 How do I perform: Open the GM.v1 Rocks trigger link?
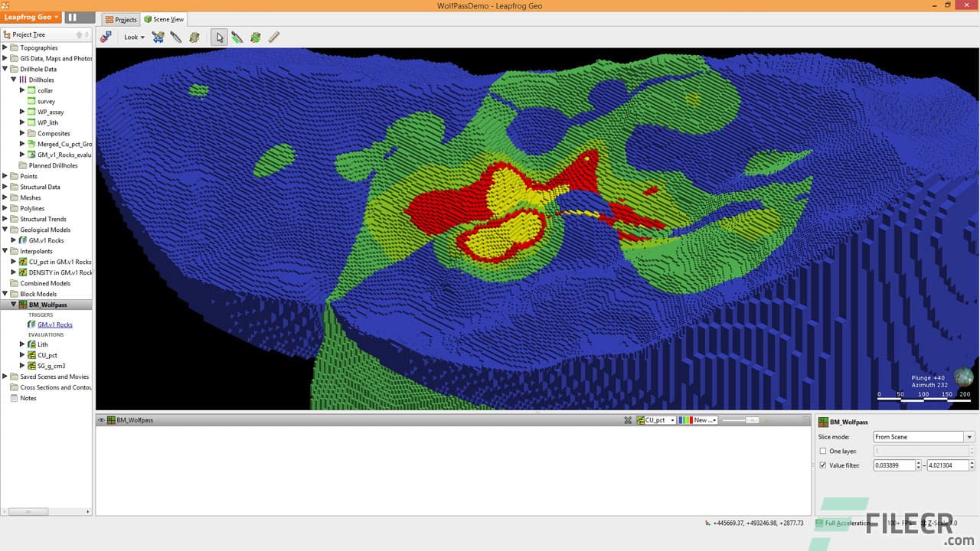(54, 324)
